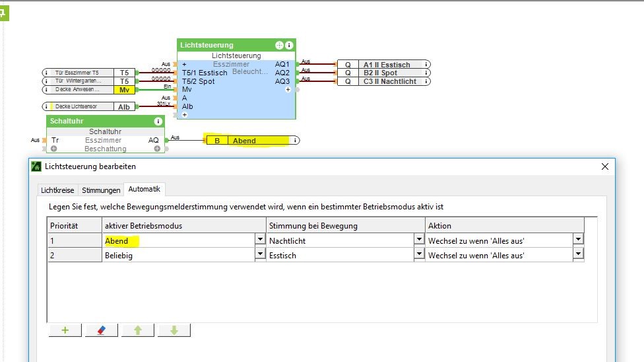644x362 pixels.
Task: Click the info icon on Lichtsteuerung block header
Action: 289,45
